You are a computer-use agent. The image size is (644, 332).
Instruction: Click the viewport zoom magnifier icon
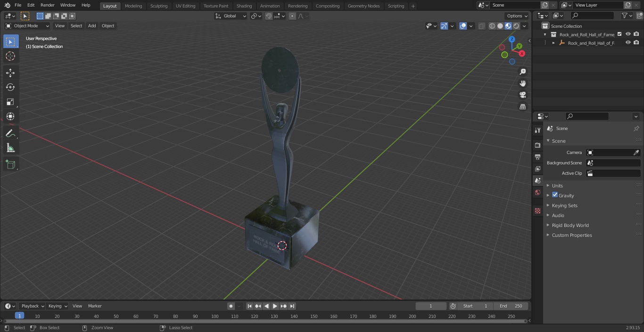[523, 72]
